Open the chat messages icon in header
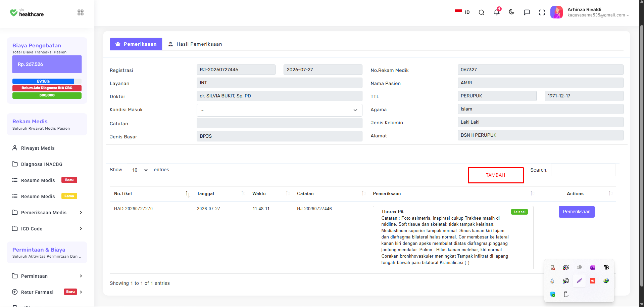644x307 pixels. pos(527,12)
